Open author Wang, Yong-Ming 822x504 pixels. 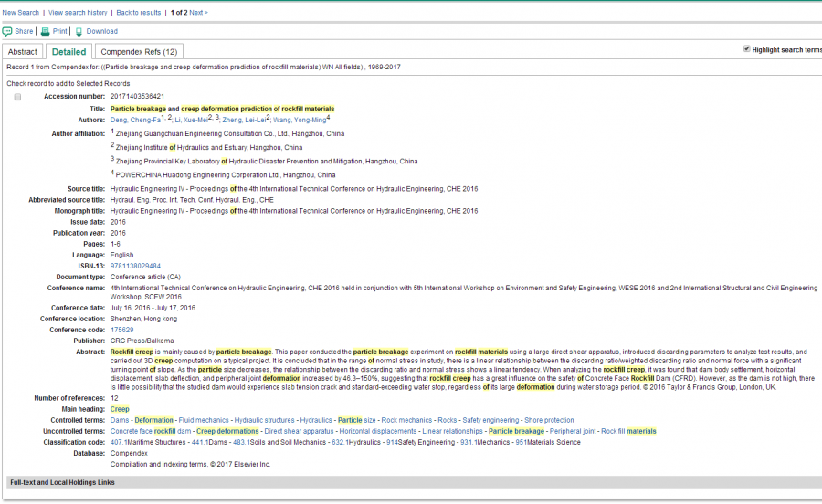click(x=300, y=120)
